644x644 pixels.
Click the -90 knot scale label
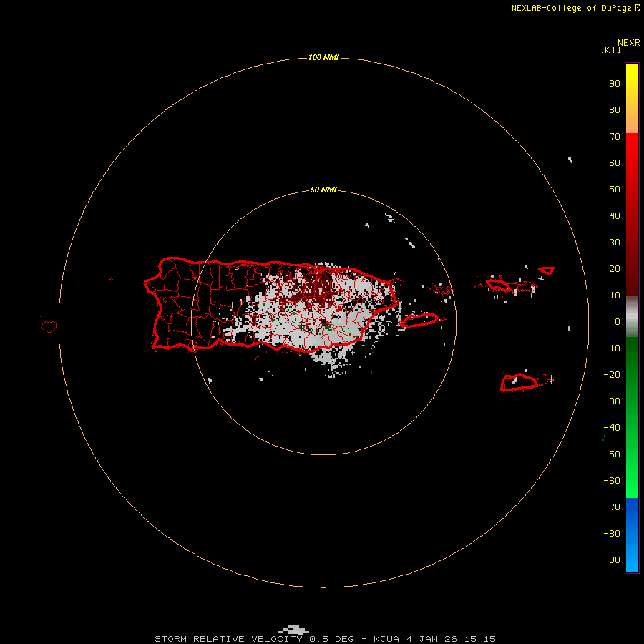click(612, 560)
